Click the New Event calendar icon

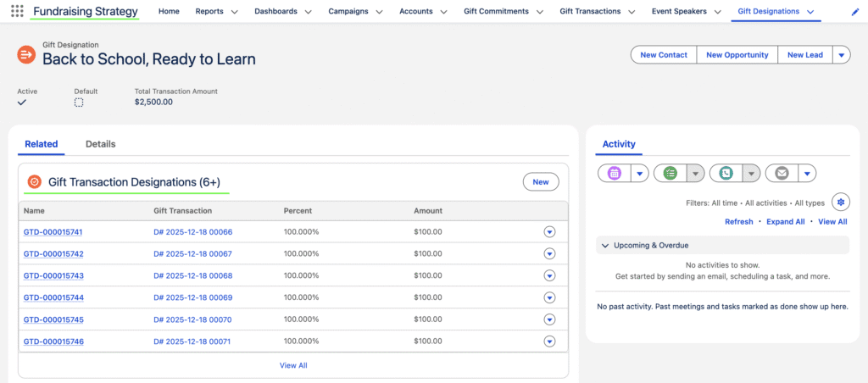point(615,173)
